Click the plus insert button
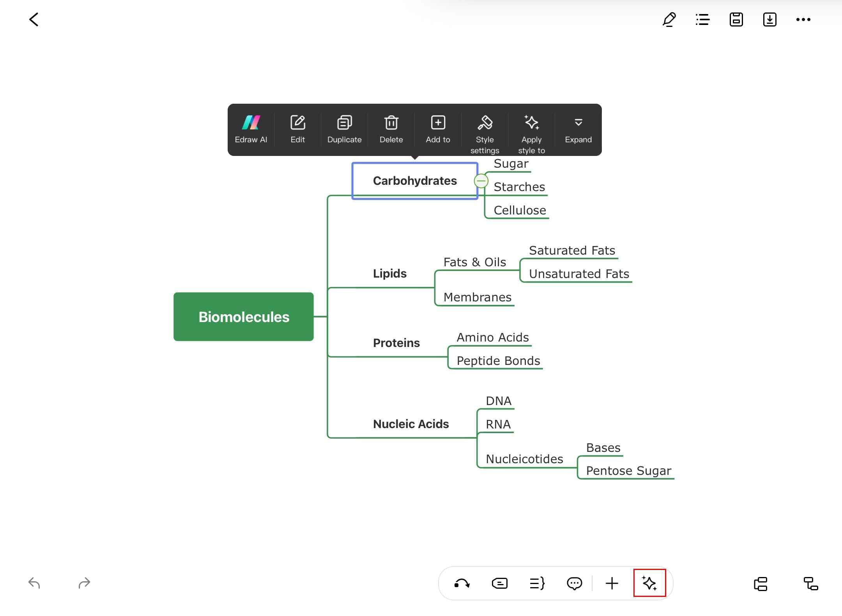This screenshot has height=616, width=842. point(612,584)
